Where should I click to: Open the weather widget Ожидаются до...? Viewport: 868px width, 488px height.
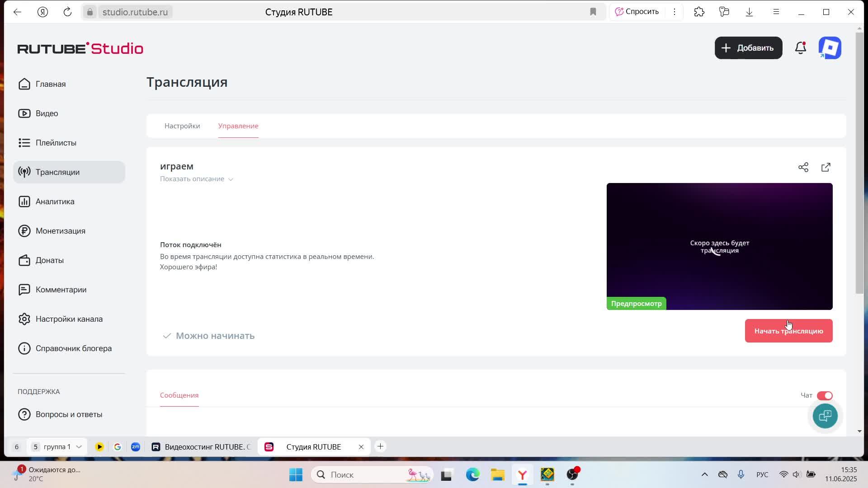(x=46, y=474)
